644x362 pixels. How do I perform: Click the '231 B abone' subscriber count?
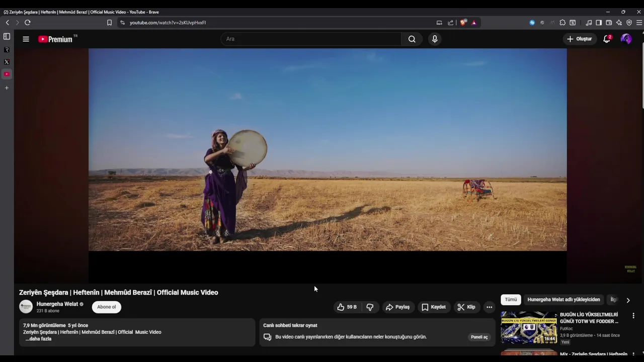pos(48,311)
